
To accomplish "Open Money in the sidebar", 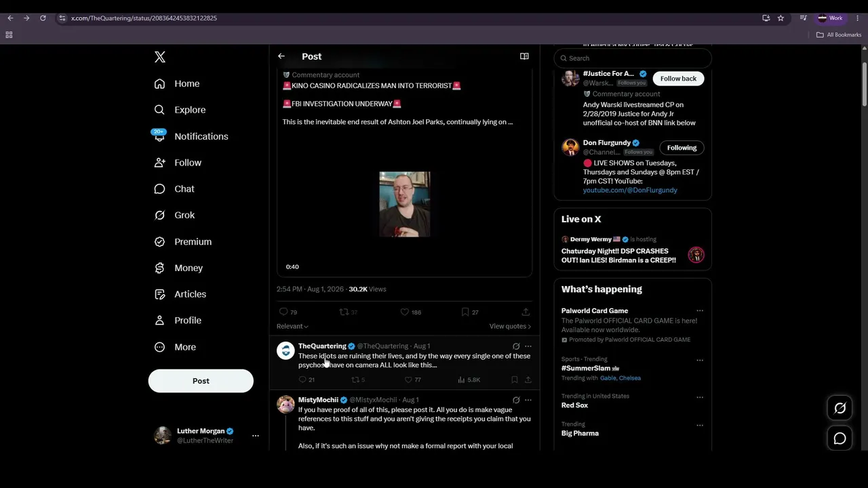I will [178, 268].
